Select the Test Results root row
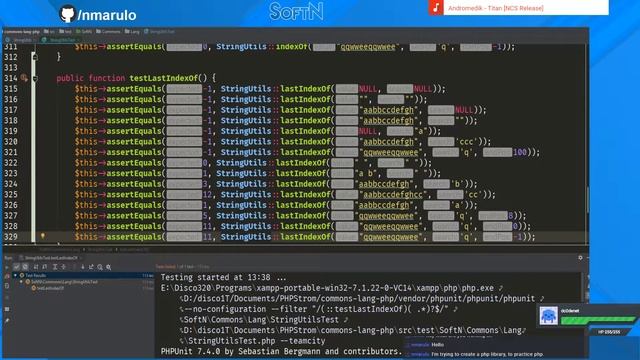This screenshot has height=360, width=640. [x=84, y=276]
